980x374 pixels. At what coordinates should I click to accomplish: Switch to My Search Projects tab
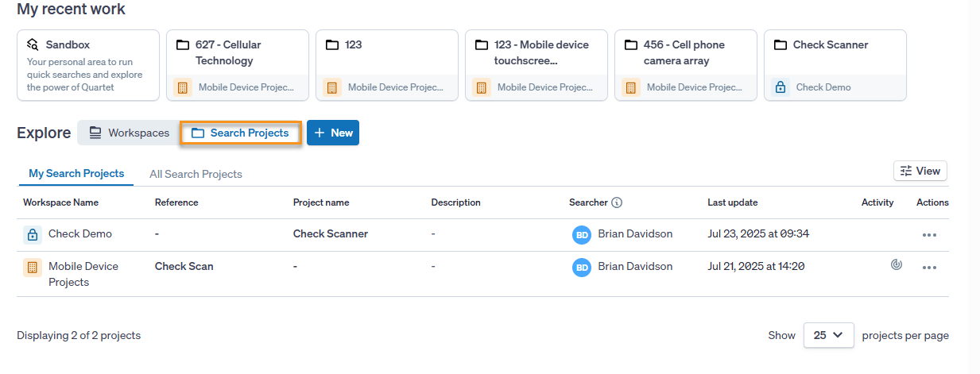tap(76, 173)
